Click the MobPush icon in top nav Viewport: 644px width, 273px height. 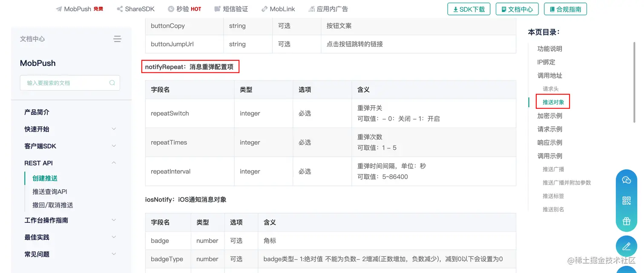coord(59,9)
